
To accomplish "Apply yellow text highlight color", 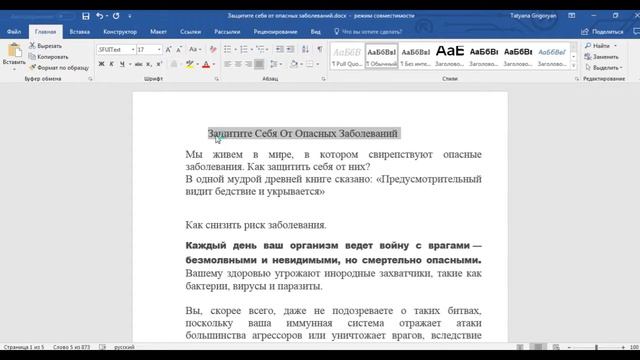I will pyautogui.click(x=190, y=64).
